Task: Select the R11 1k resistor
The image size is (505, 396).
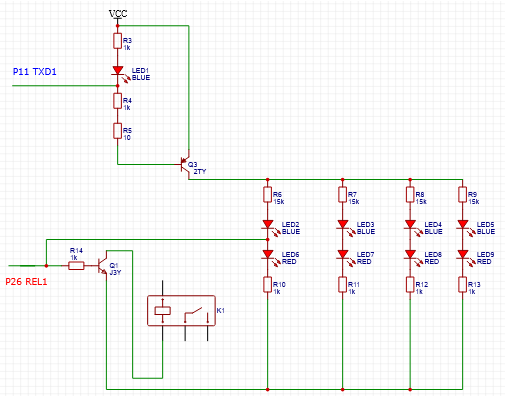Action: pos(343,285)
